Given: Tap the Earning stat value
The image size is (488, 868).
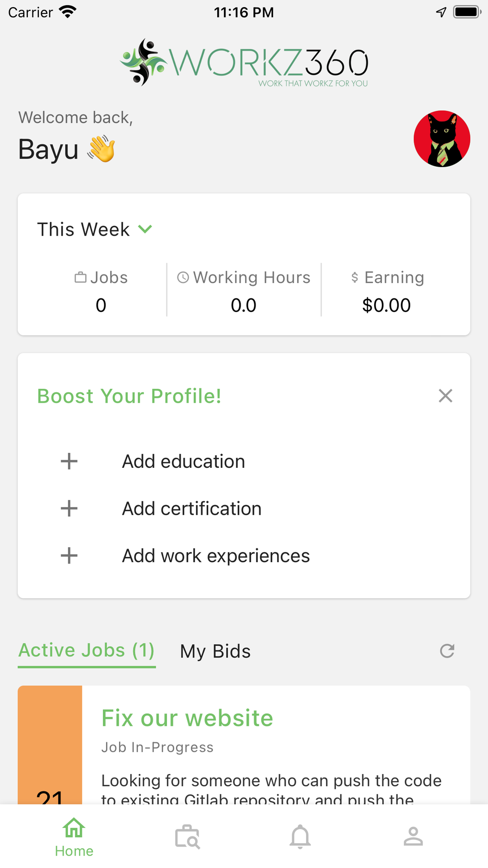Looking at the screenshot, I should click(386, 305).
